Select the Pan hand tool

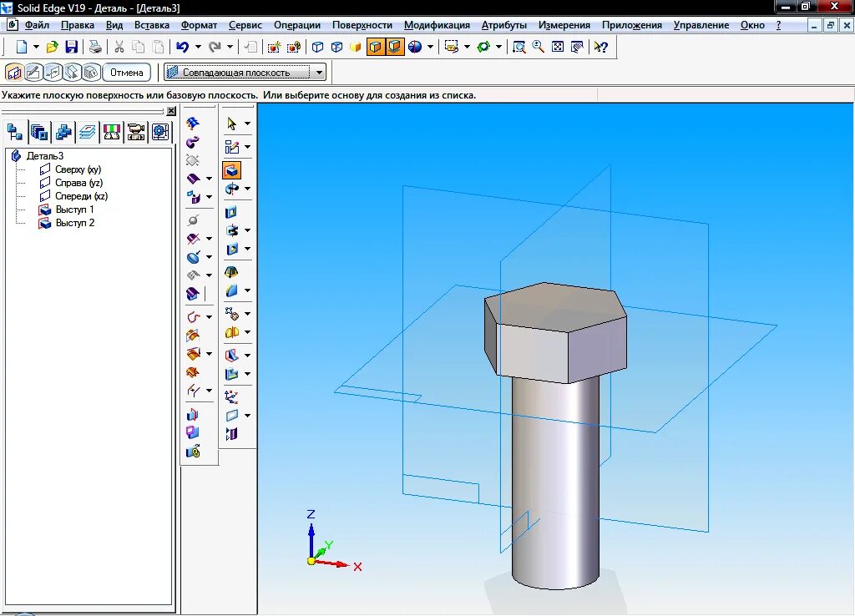[577, 47]
